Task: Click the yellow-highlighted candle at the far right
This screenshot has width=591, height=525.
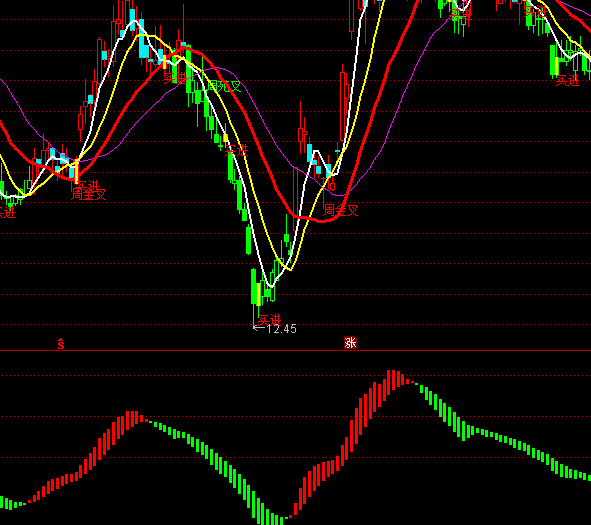Action: point(557,66)
